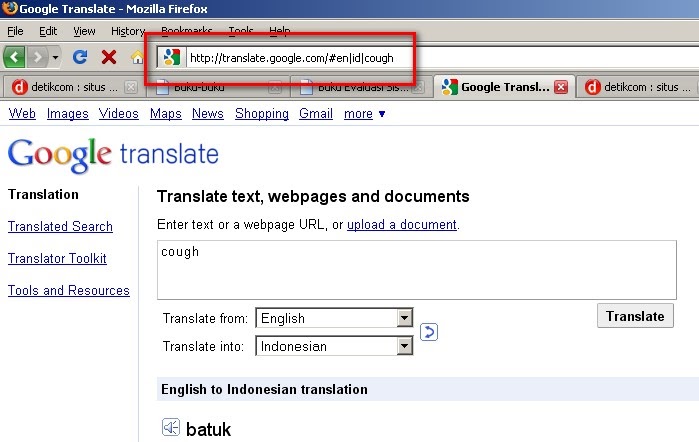Open the Translate into Indonesian dropdown
Image resolution: width=699 pixels, height=442 pixels.
[334, 346]
